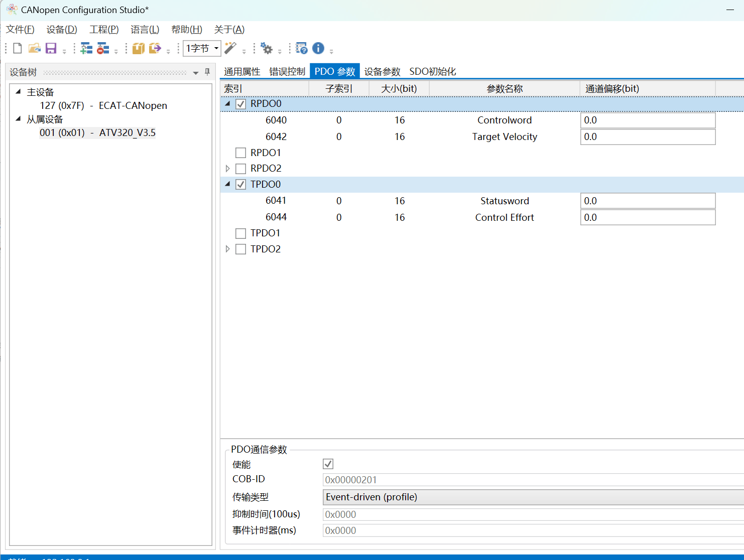Click the 参数名称 column header
The width and height of the screenshot is (744, 560).
[x=505, y=89]
